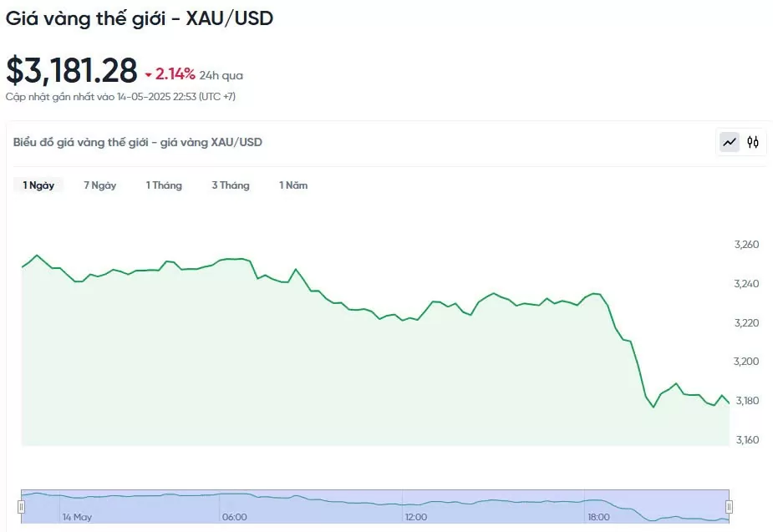Viewport: 773px width, 532px height.
Task: Click the Giá vàng thế giới - XAU/USD heading
Action: click(140, 17)
